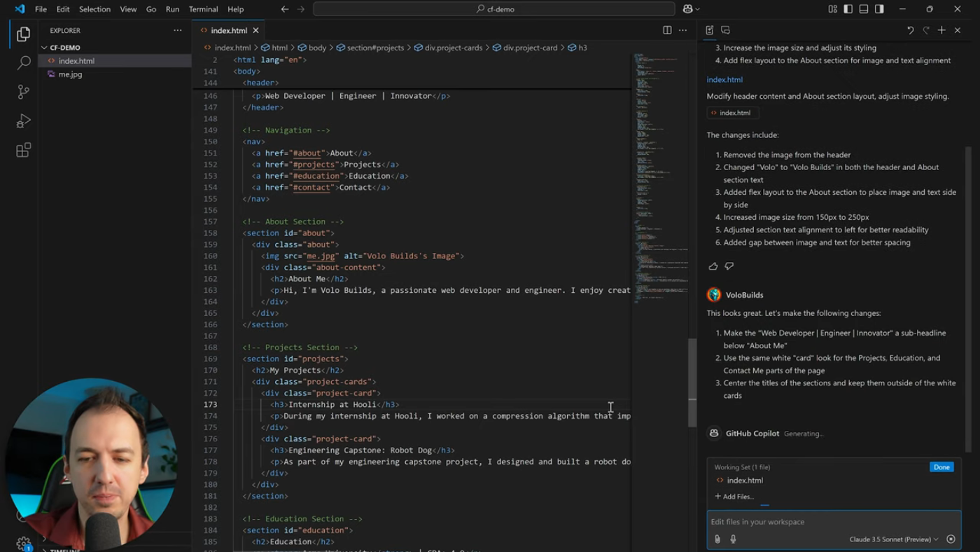980x552 pixels.
Task: Close the index.html editor tab
Action: click(x=255, y=30)
